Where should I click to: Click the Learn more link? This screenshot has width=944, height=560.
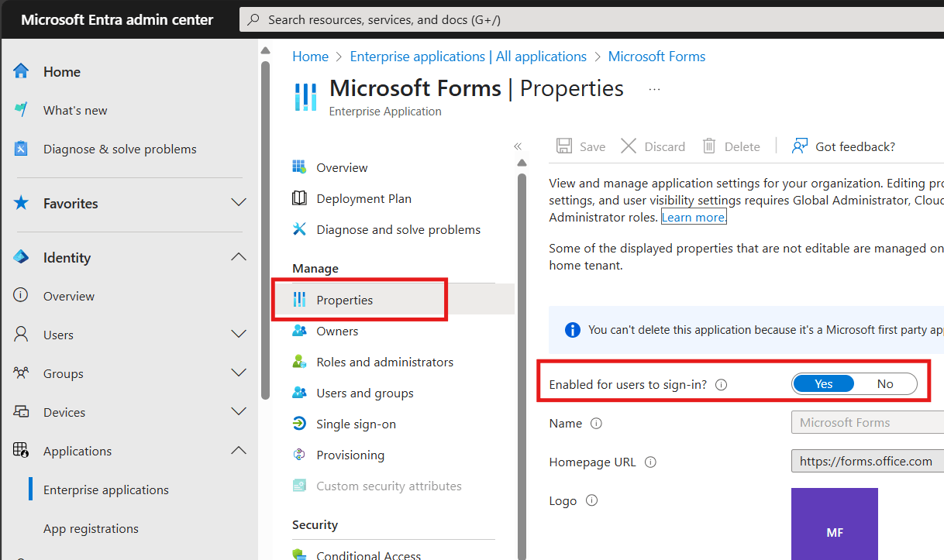point(692,217)
